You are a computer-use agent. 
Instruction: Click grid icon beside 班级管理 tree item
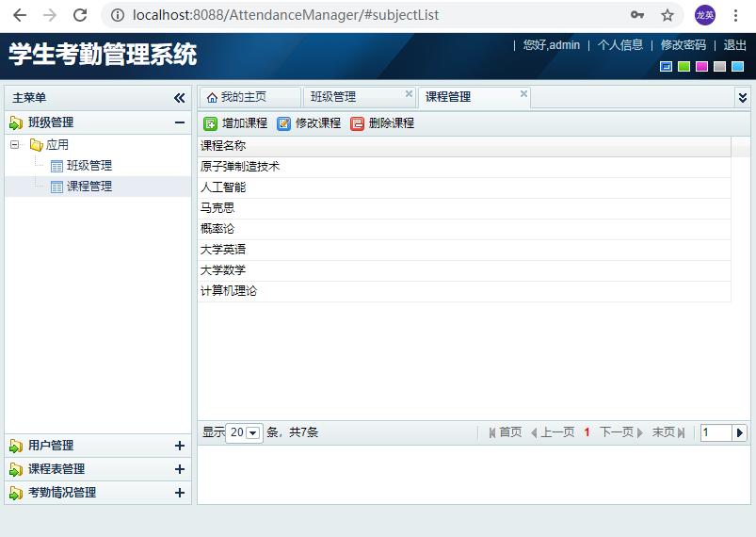(56, 166)
